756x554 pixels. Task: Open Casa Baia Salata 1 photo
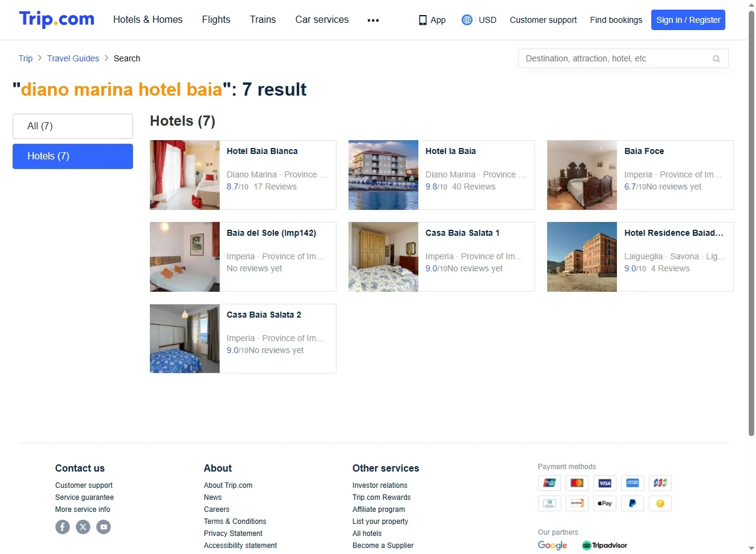(x=383, y=257)
